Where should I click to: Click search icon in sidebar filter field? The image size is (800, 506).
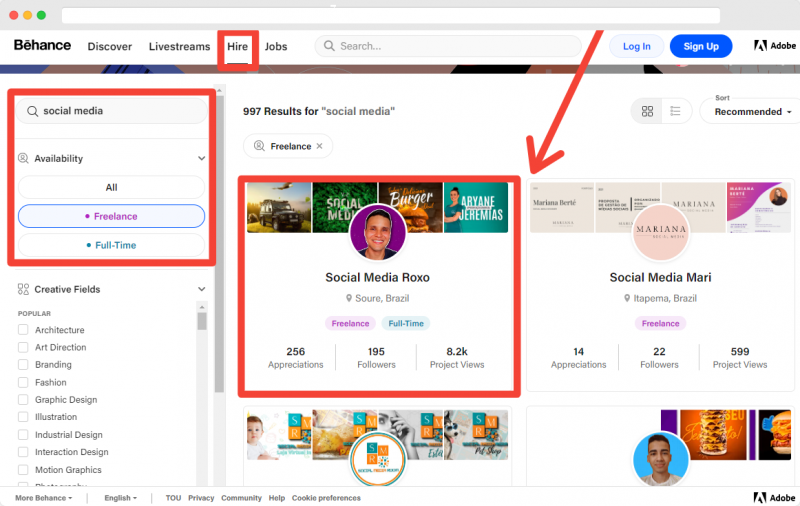click(x=32, y=111)
